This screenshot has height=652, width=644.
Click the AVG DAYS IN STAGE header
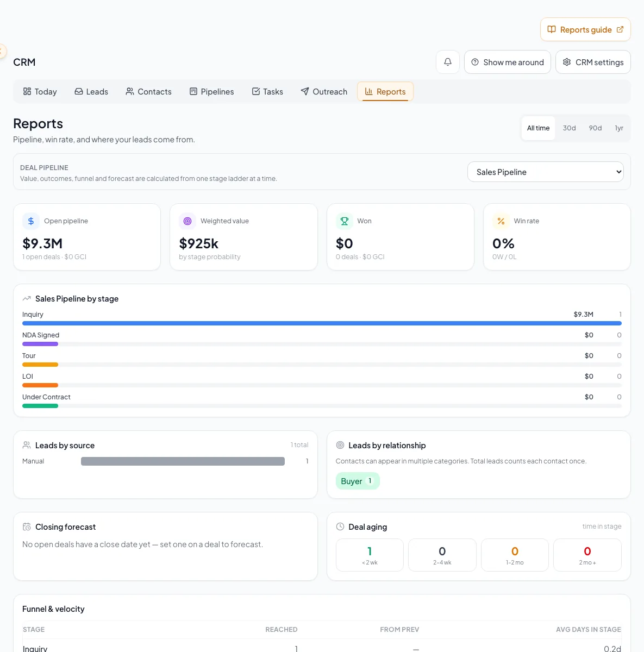tap(589, 629)
